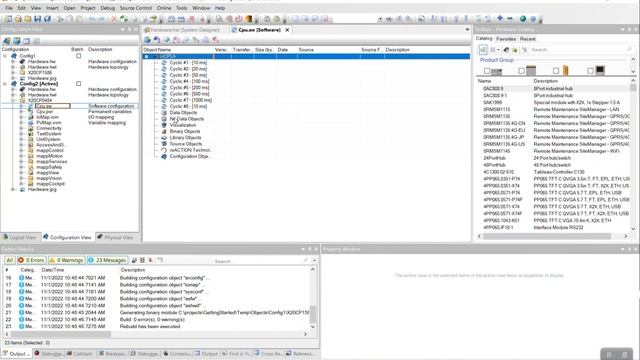The image size is (640, 360).
Task: Check the third Product Group filter checkbox
Action: click(x=556, y=71)
